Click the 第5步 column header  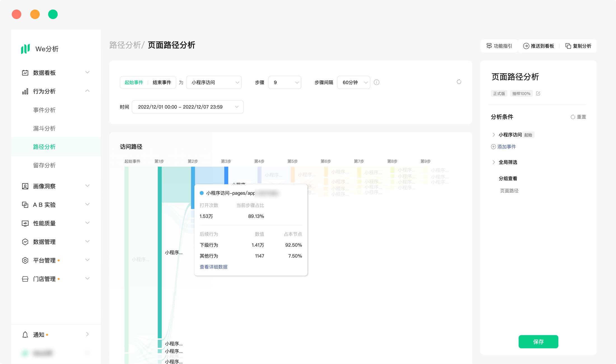[x=292, y=161]
